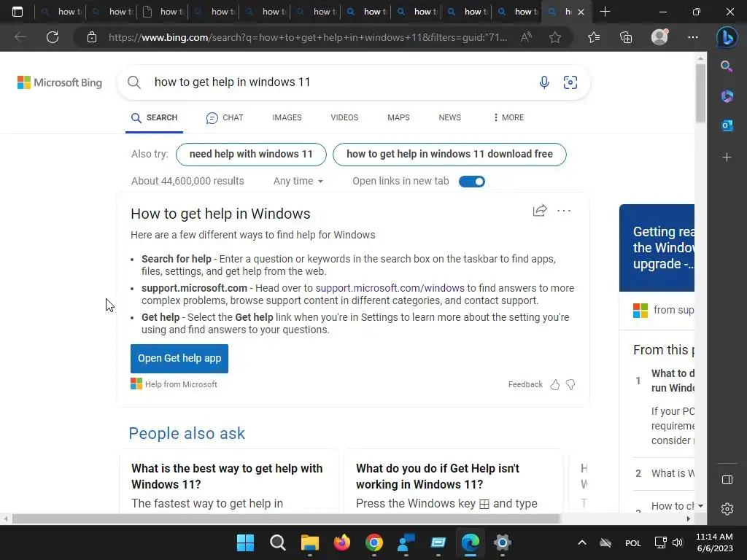Open the Settings and more ellipsis menu
Image resolution: width=747 pixels, height=560 pixels.
tap(693, 37)
